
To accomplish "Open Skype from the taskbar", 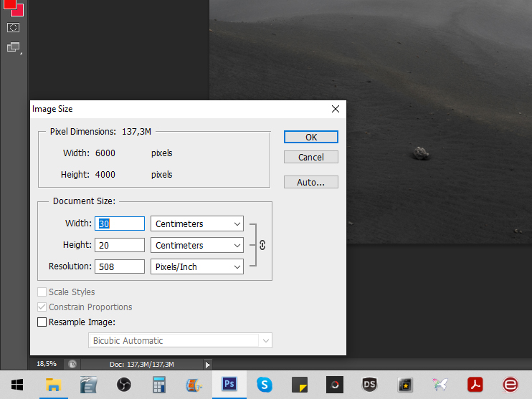I will [x=265, y=385].
